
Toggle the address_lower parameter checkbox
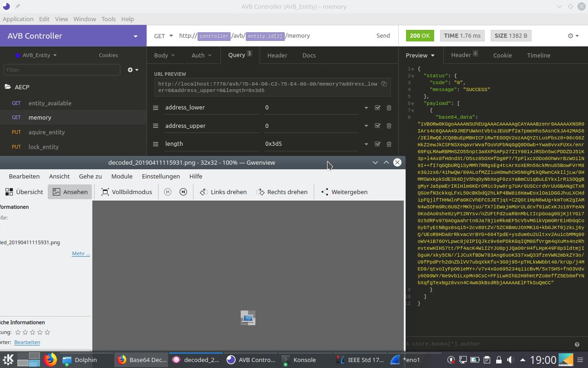(x=377, y=107)
